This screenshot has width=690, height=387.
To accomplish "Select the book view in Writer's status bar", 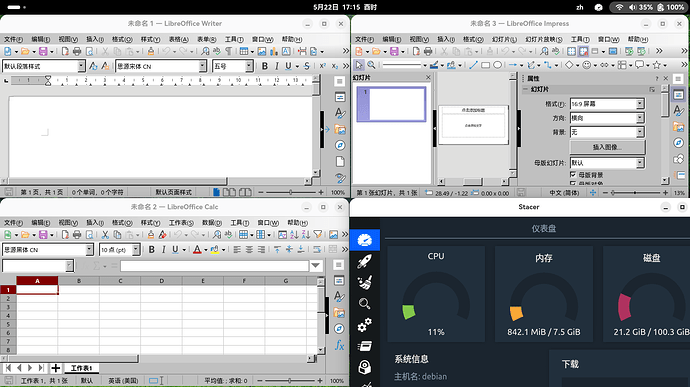I will pos(245,192).
